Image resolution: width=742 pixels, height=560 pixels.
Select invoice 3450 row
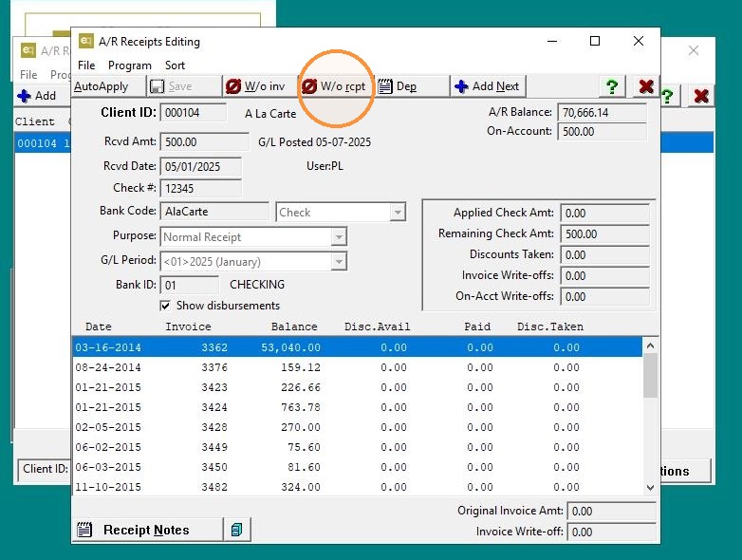(x=358, y=467)
